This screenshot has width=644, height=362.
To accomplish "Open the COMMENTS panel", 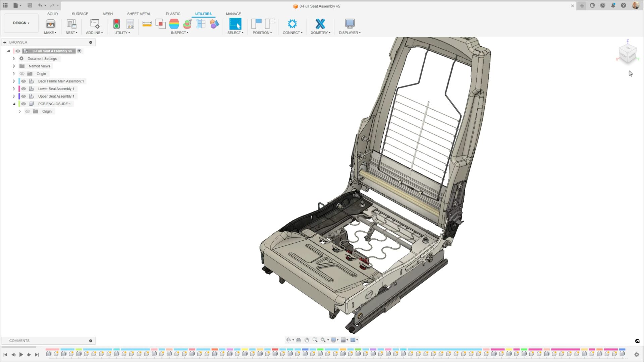I will [x=19, y=340].
